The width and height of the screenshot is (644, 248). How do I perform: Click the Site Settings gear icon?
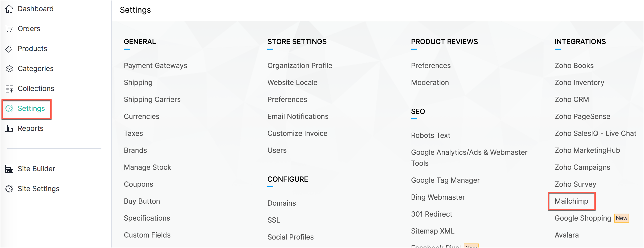point(9,189)
